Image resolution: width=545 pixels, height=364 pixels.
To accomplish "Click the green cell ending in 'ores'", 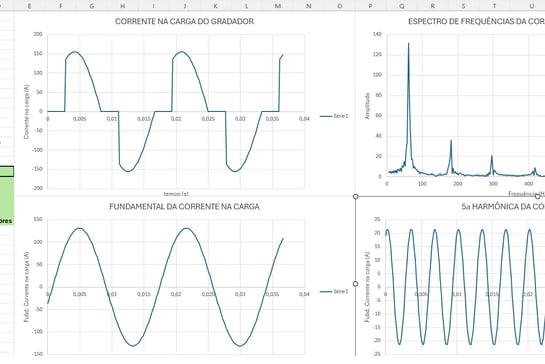I will pyautogui.click(x=7, y=221).
